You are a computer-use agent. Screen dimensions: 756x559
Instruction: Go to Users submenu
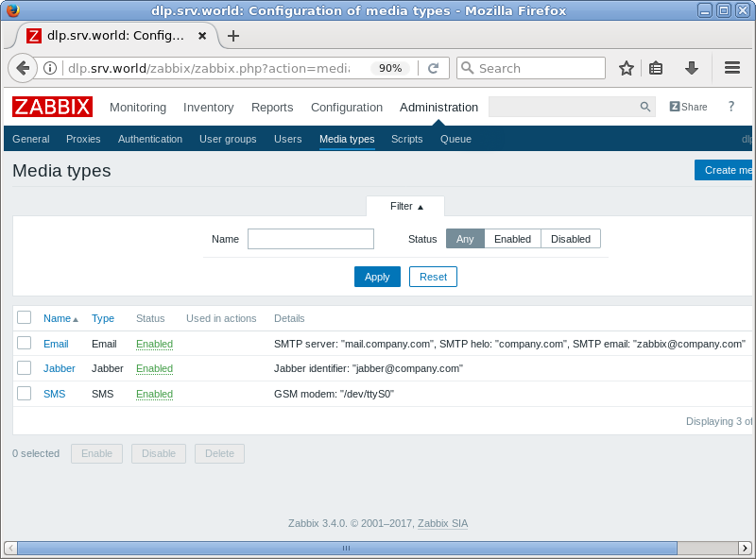tap(288, 139)
